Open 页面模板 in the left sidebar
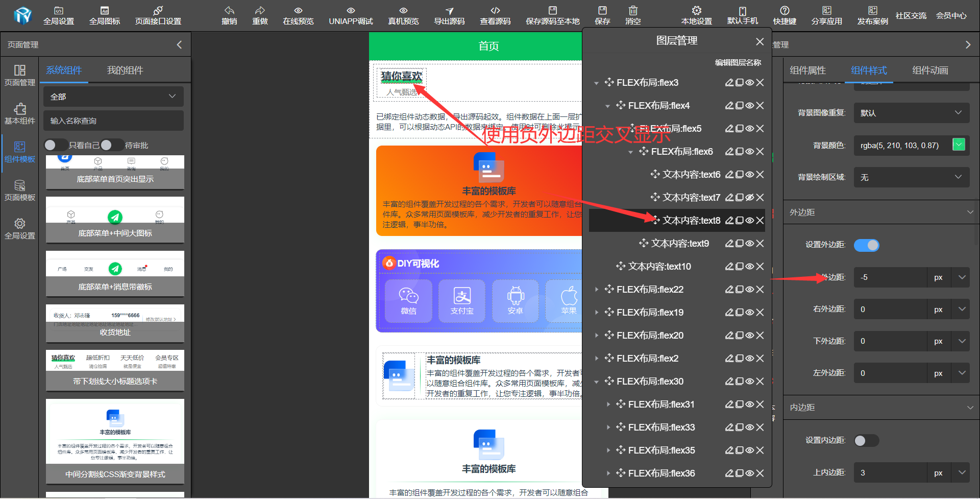 tap(20, 190)
